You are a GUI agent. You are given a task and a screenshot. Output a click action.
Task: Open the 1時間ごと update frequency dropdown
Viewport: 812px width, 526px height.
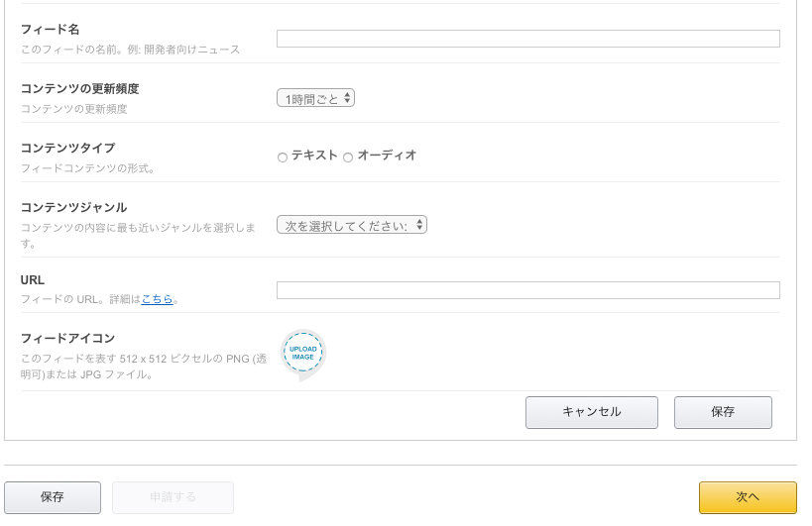(x=315, y=98)
